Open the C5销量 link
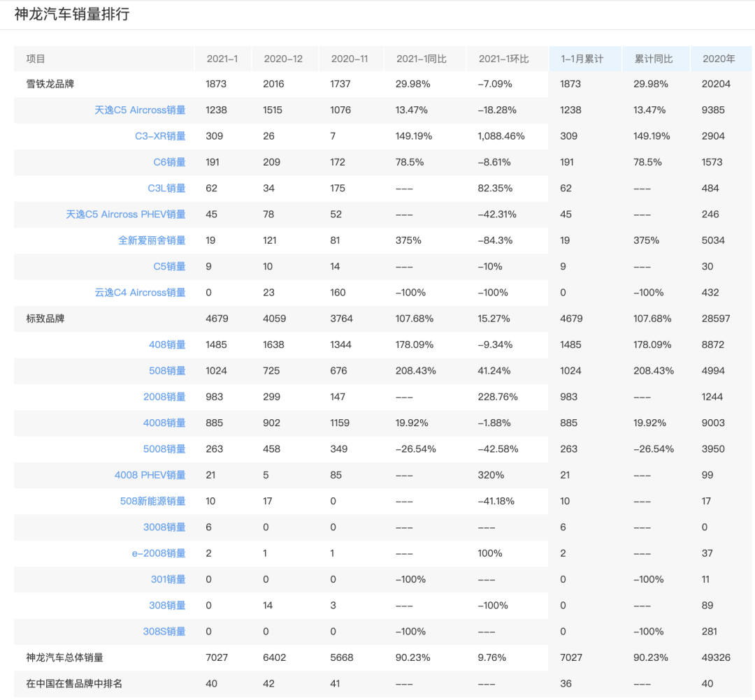Viewport: 755px width, 700px height. tap(169, 266)
